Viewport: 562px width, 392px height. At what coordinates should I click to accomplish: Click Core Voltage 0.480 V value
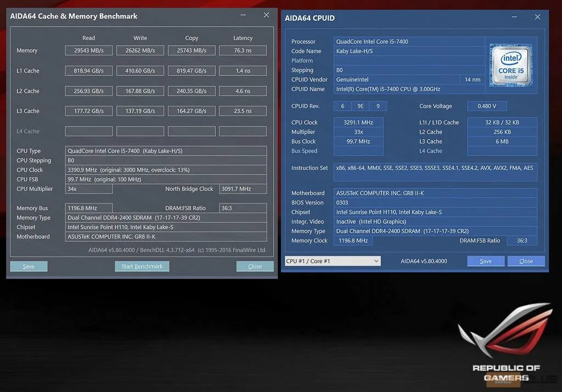point(487,106)
